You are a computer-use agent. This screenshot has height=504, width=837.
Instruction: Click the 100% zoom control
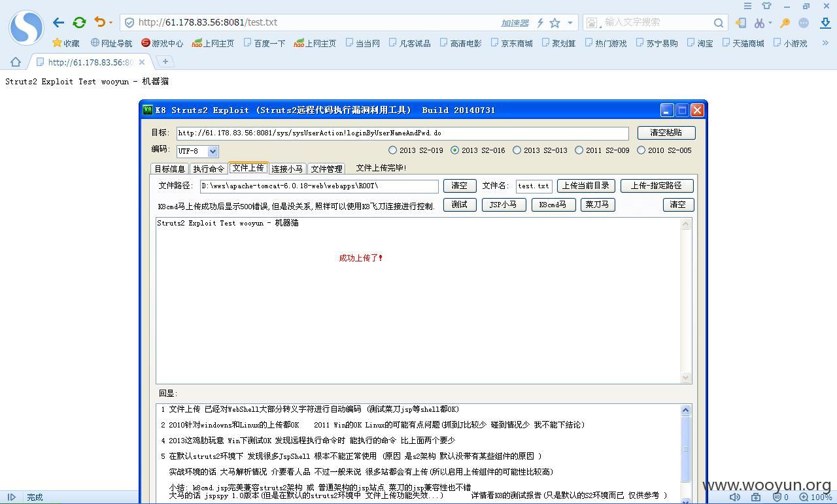click(x=815, y=497)
